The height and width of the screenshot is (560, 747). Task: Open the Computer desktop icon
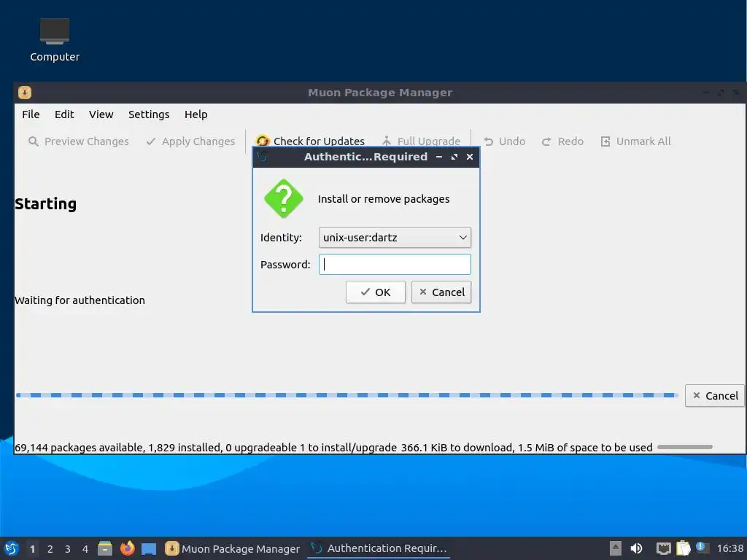pyautogui.click(x=55, y=40)
